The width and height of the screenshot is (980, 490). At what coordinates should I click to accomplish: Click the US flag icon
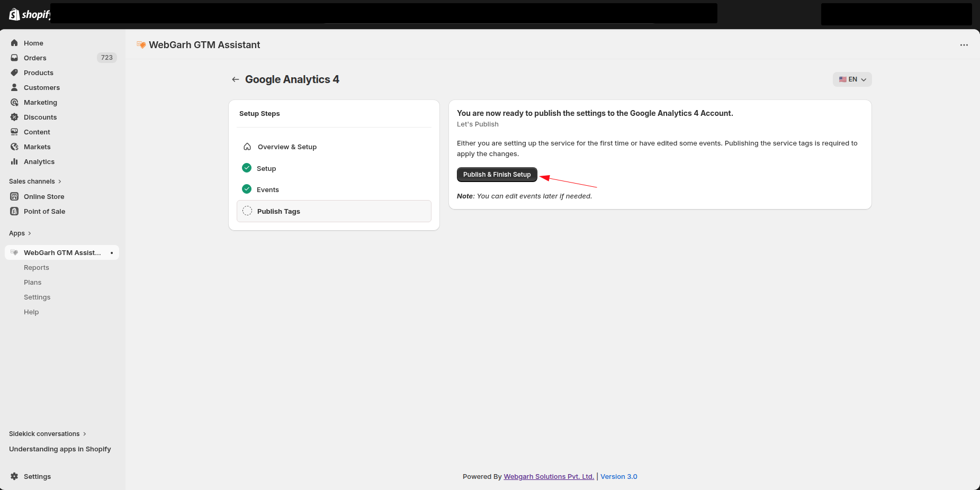point(842,79)
